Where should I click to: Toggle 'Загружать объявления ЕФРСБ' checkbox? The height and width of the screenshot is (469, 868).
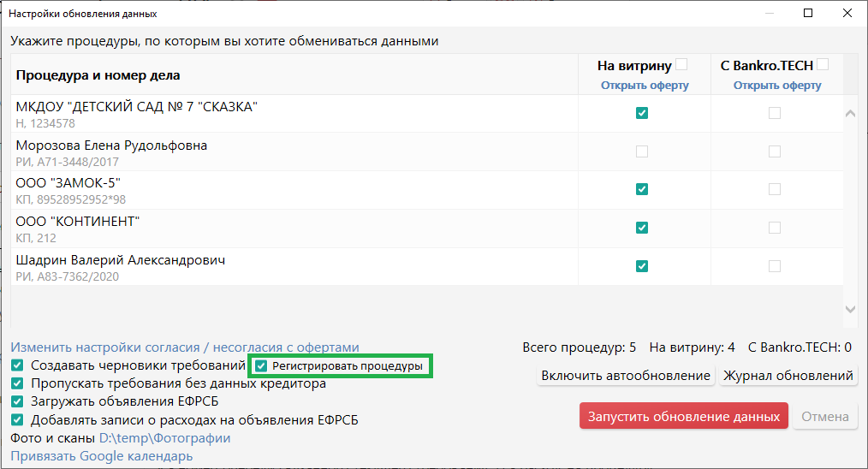pos(17,401)
